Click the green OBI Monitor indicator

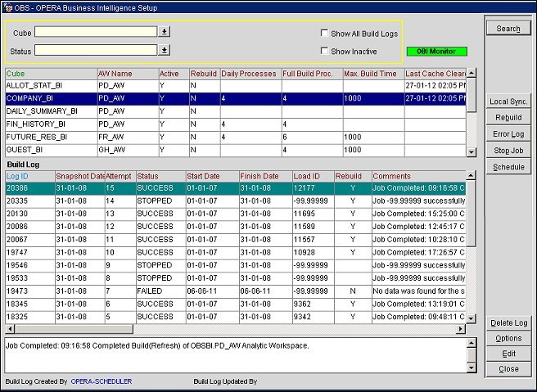tap(436, 52)
